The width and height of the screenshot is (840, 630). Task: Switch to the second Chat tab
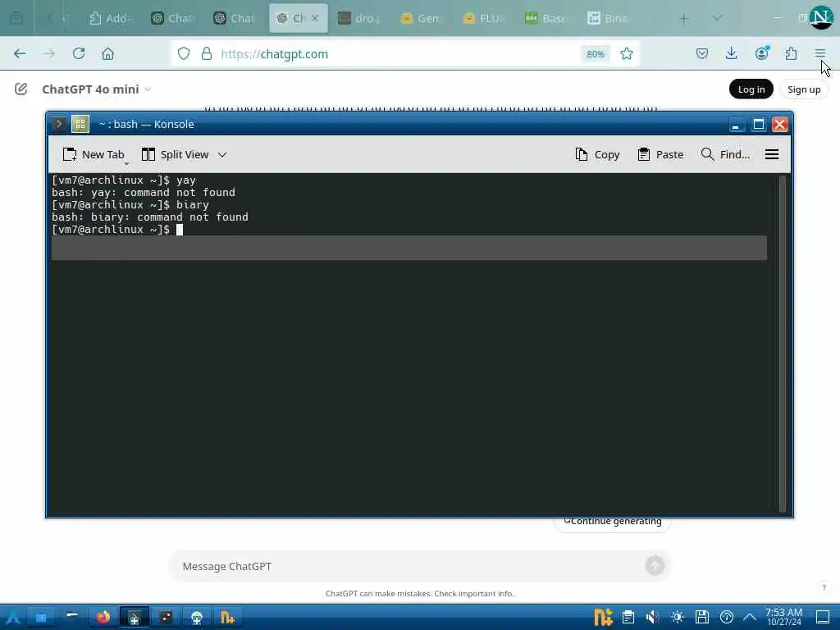(235, 18)
